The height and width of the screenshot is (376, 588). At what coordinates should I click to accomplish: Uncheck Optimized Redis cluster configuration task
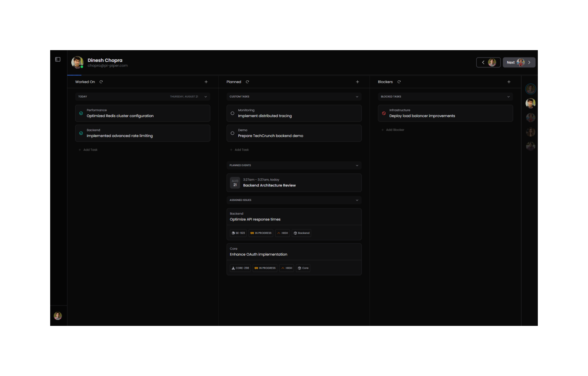coord(81,113)
